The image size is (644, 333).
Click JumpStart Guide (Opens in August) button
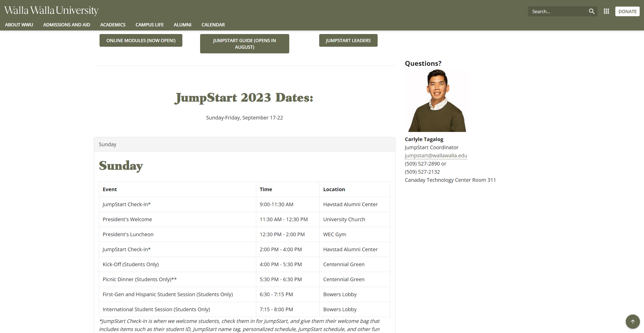coord(244,44)
